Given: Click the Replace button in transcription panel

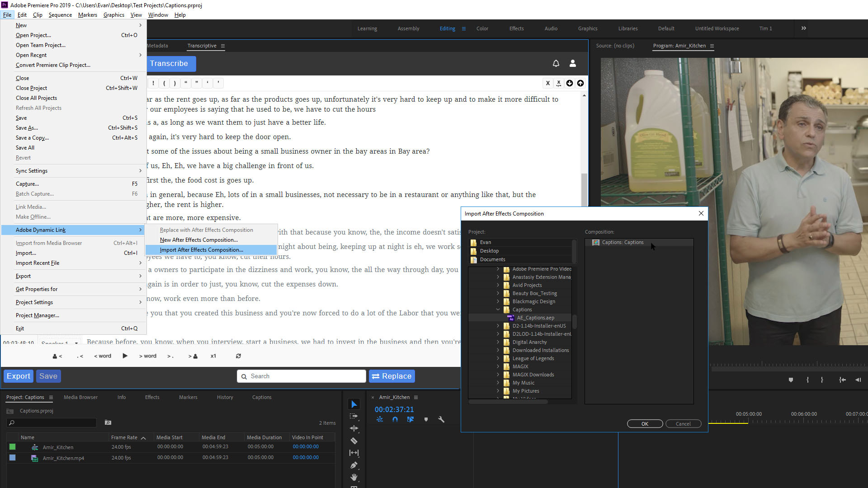Looking at the screenshot, I should pyautogui.click(x=391, y=376).
